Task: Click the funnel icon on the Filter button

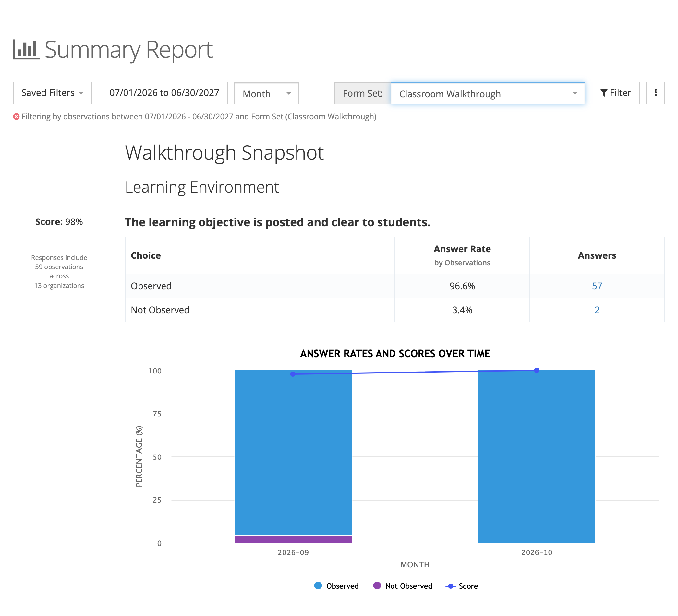Action: [x=604, y=93]
